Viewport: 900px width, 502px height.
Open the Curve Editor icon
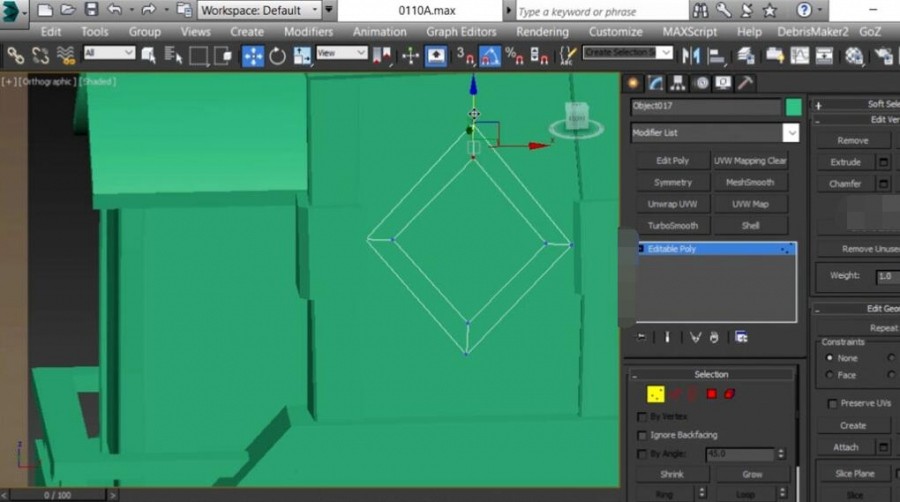(x=800, y=56)
